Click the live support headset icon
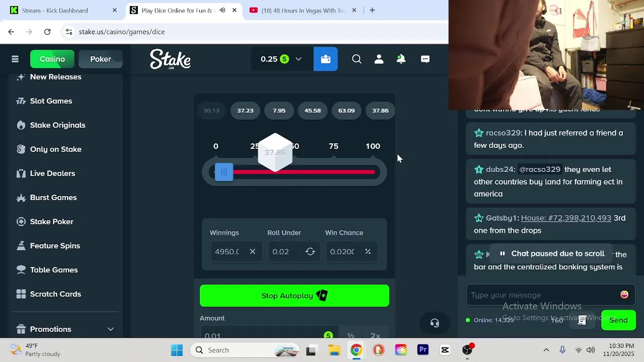Viewport: 644px width, 362px height. 435,323
